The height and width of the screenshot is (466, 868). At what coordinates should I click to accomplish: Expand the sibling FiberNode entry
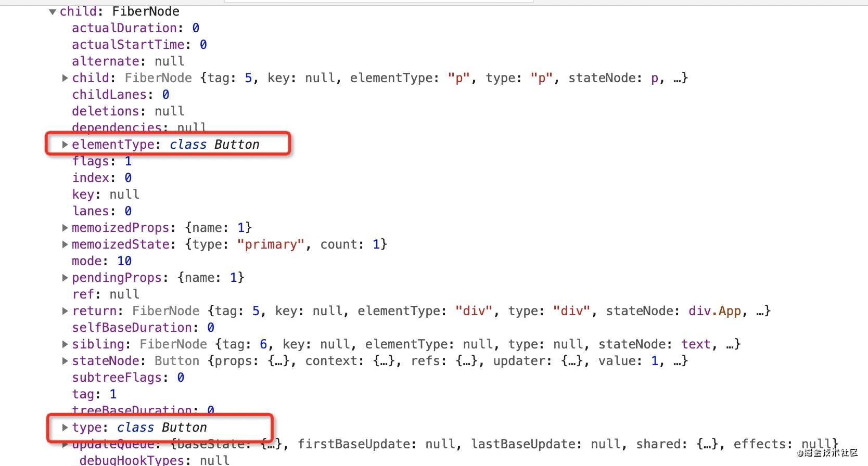tap(65, 344)
